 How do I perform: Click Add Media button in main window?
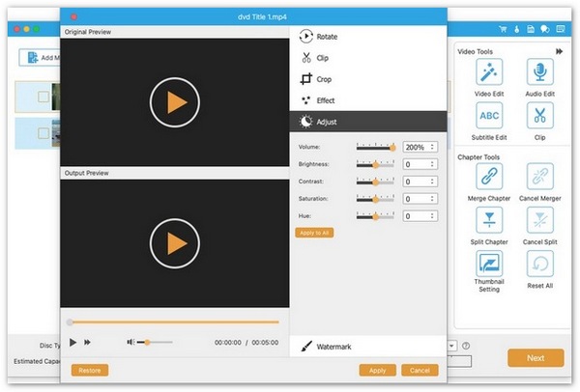(40, 58)
